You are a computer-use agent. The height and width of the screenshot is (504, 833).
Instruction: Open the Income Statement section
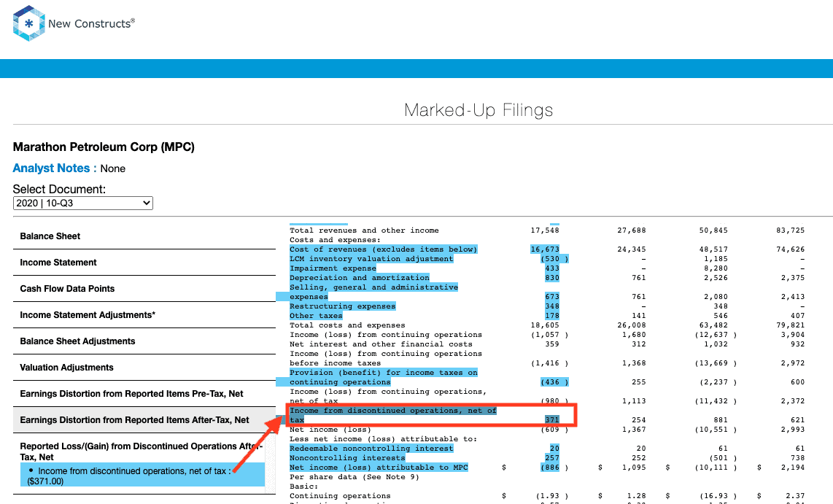tap(58, 263)
